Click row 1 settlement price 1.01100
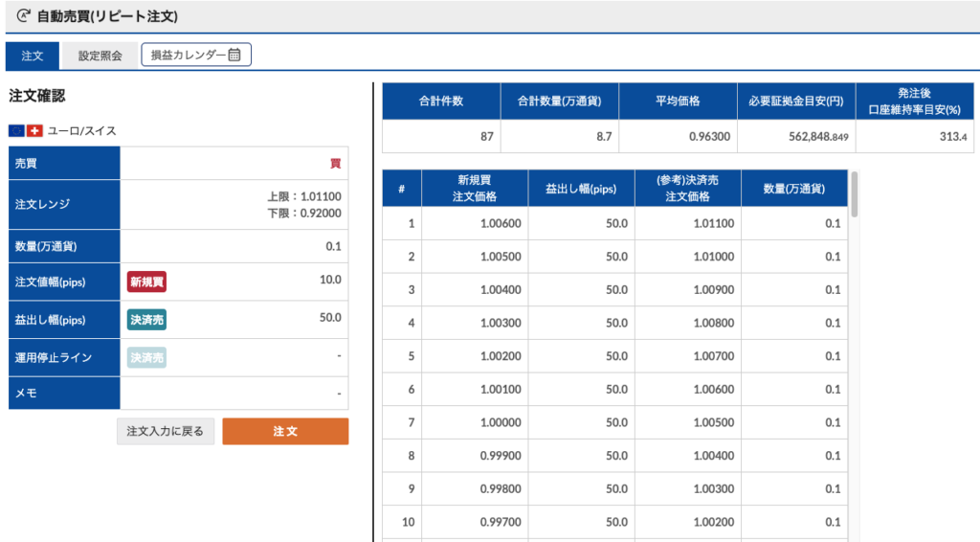Viewport: 980px width, 542px height. (x=714, y=223)
